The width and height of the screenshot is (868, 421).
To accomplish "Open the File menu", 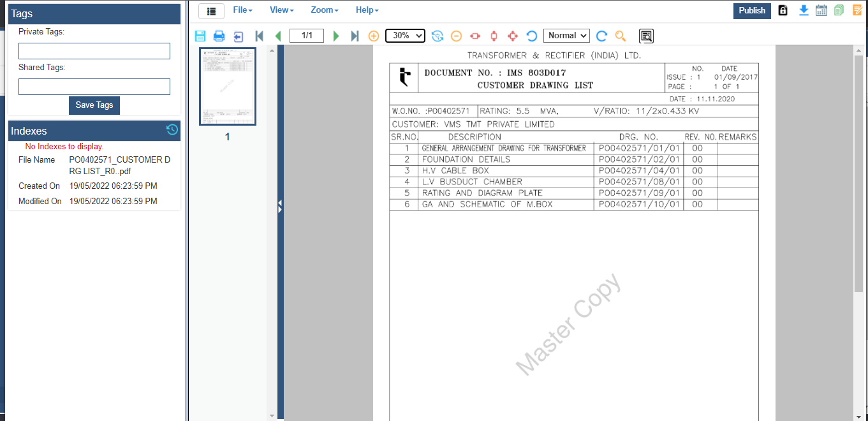I will coord(242,10).
